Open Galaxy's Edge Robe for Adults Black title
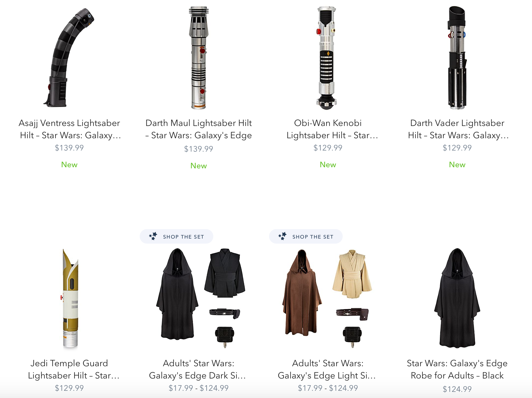This screenshot has height=398, width=532. 457,369
